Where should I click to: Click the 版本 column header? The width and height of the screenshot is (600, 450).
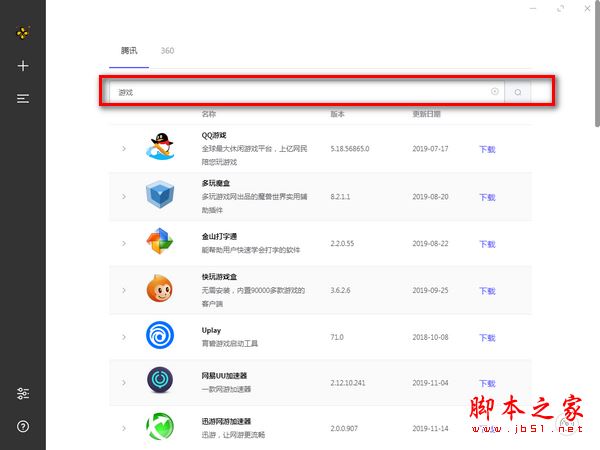click(x=337, y=114)
